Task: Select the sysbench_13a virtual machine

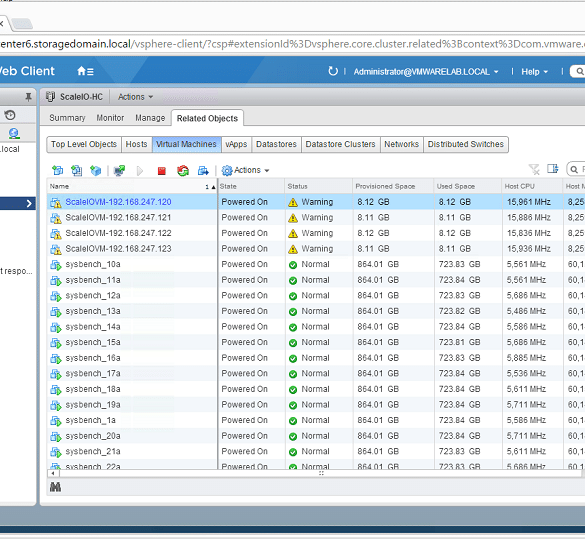Action: pyautogui.click(x=93, y=311)
